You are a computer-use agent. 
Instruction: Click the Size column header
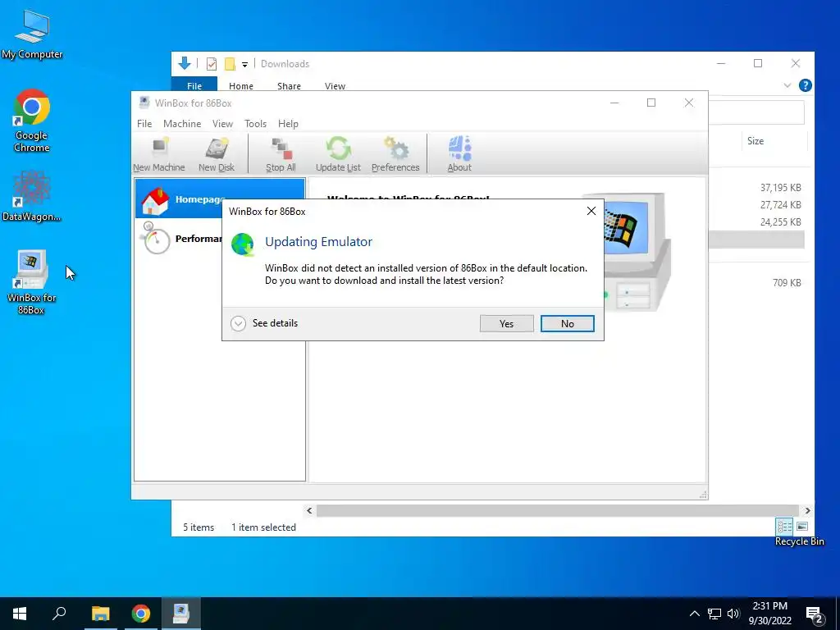(756, 141)
